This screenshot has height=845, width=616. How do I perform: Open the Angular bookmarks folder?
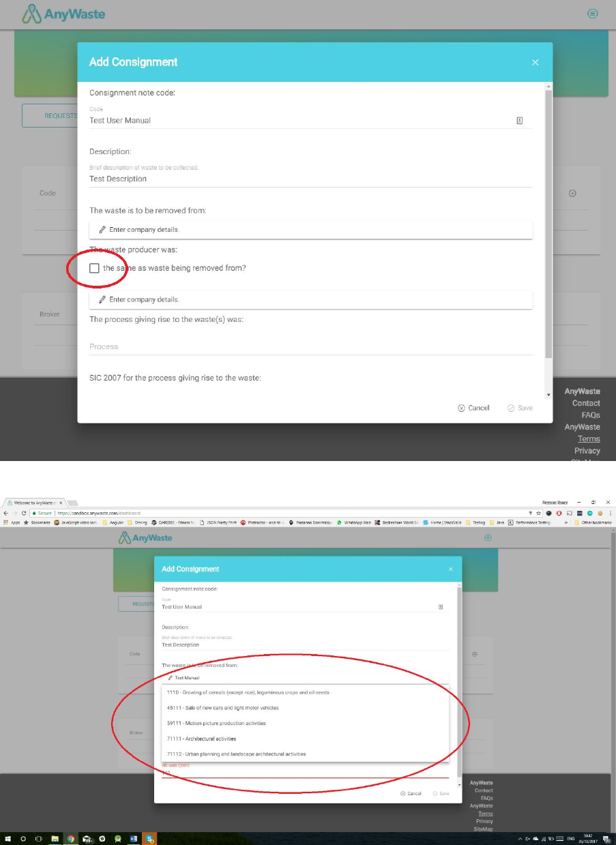click(x=114, y=522)
